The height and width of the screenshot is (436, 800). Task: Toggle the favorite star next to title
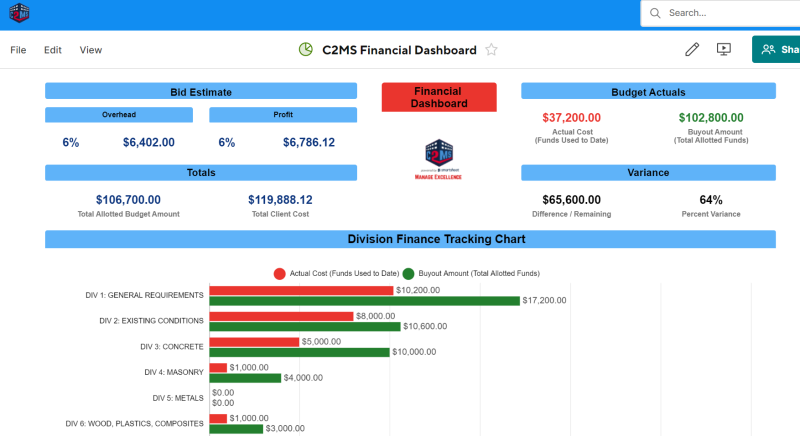tap(491, 50)
